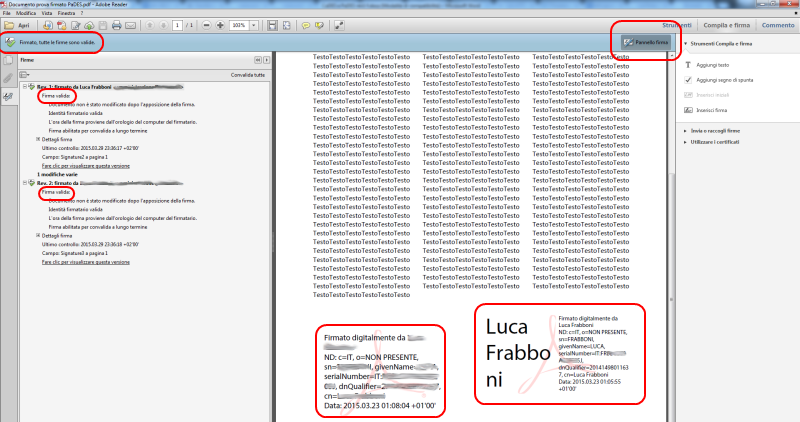Click the Aggiungi testo T icon
This screenshot has width=800, height=422.
tap(688, 65)
